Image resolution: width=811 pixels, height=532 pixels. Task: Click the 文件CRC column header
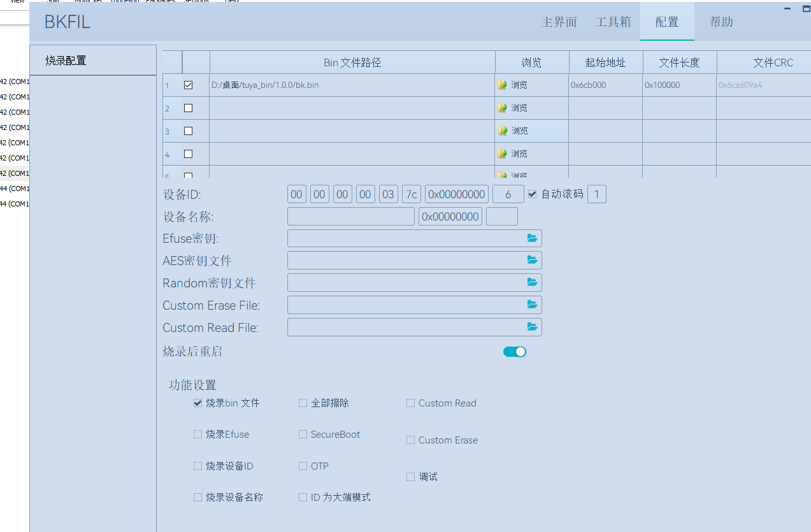click(x=764, y=62)
